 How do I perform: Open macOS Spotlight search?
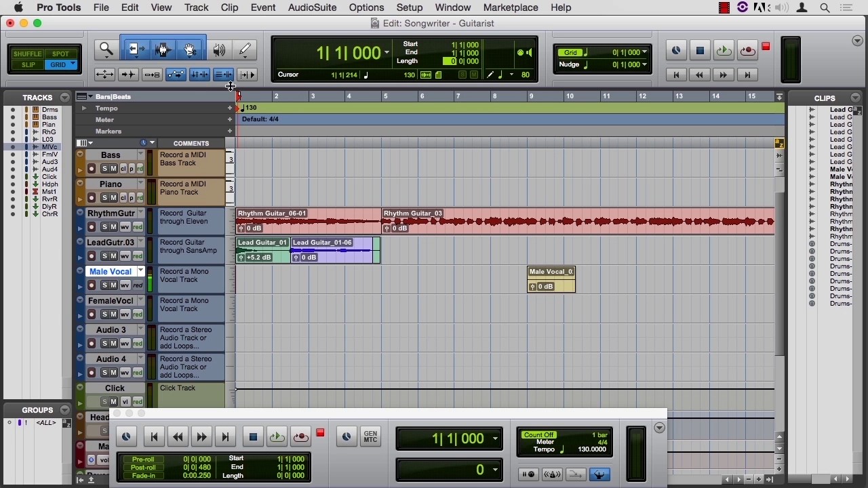point(825,7)
